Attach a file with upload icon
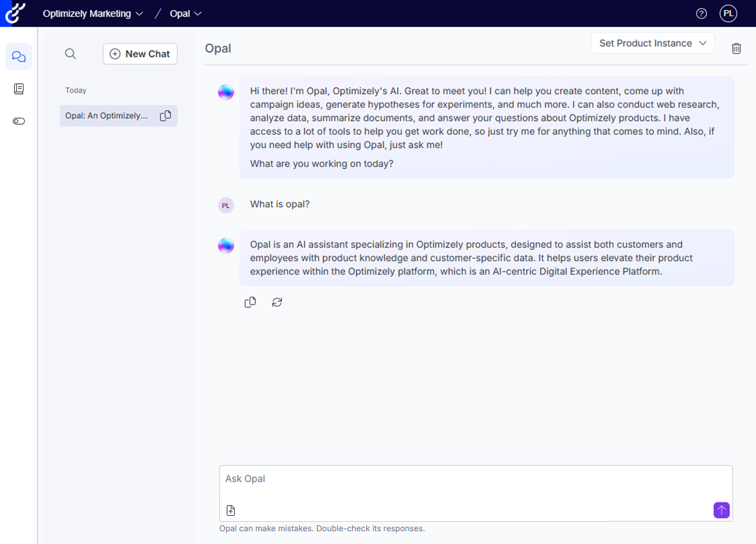 tap(231, 510)
